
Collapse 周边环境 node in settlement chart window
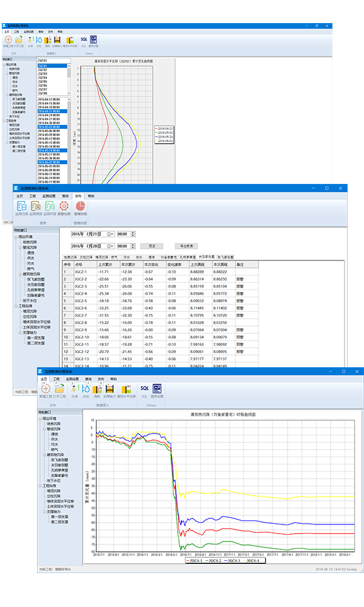40,418
